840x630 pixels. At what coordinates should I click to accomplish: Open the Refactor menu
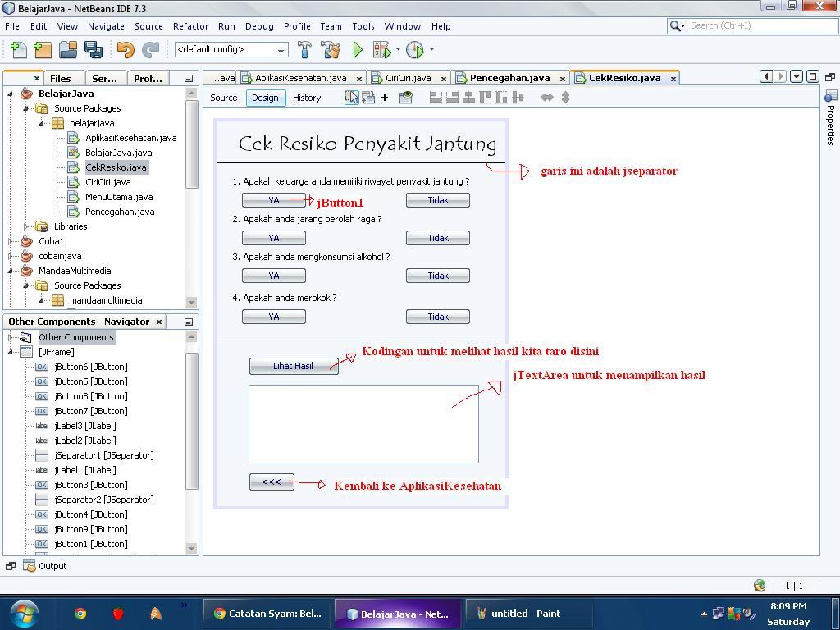[190, 26]
